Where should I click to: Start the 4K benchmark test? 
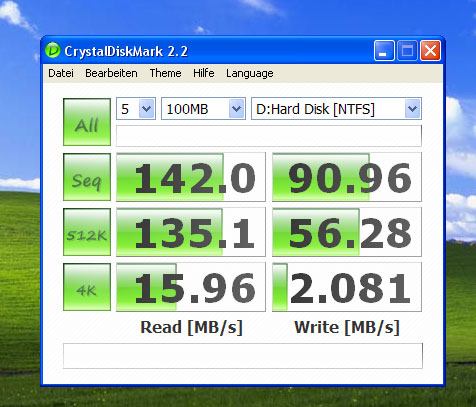point(87,287)
